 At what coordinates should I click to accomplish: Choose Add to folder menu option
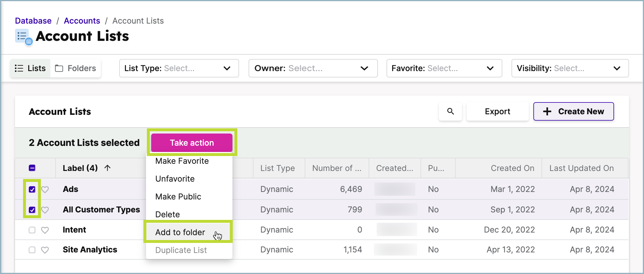tap(180, 232)
